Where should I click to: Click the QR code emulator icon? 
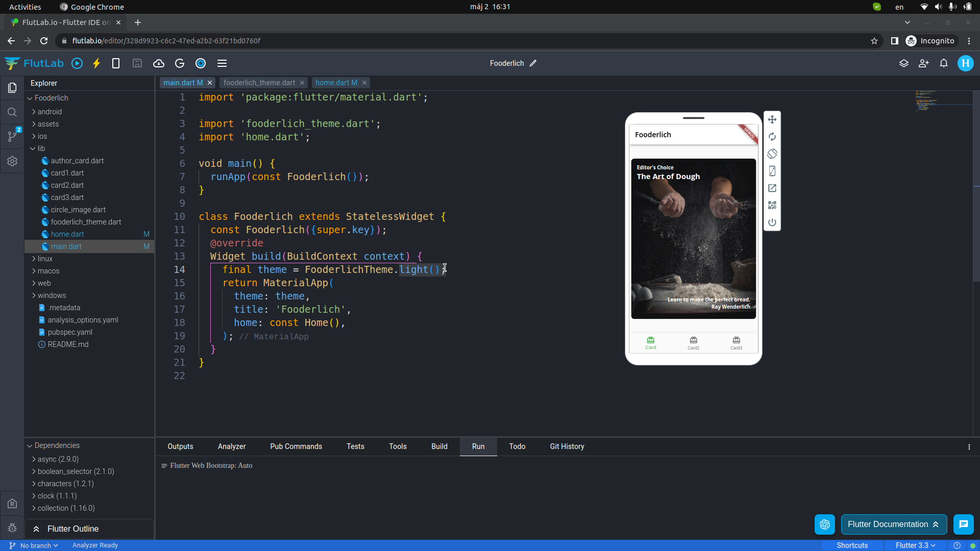[772, 205]
